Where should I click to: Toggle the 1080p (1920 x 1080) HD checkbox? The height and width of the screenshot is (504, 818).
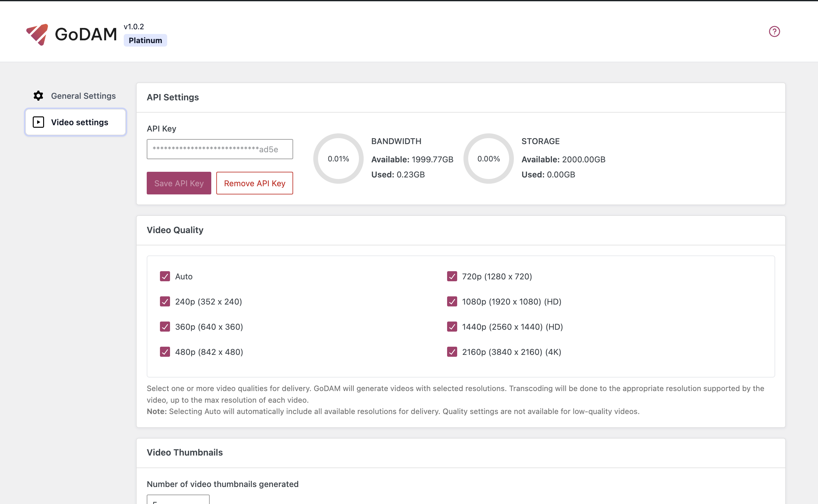click(452, 301)
